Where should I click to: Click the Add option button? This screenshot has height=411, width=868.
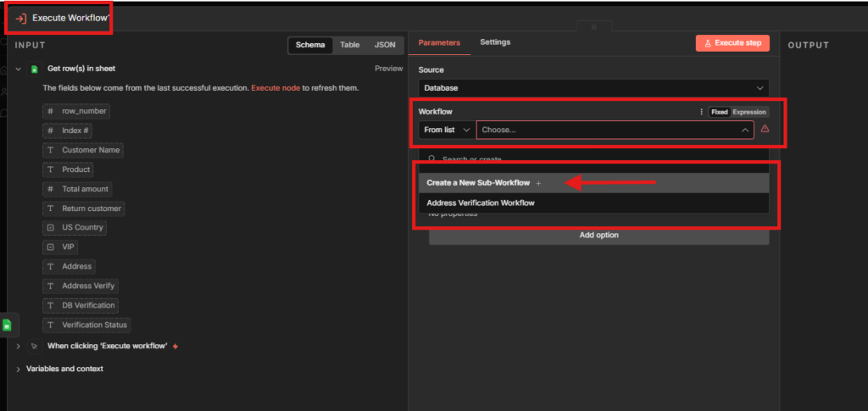pyautogui.click(x=598, y=235)
